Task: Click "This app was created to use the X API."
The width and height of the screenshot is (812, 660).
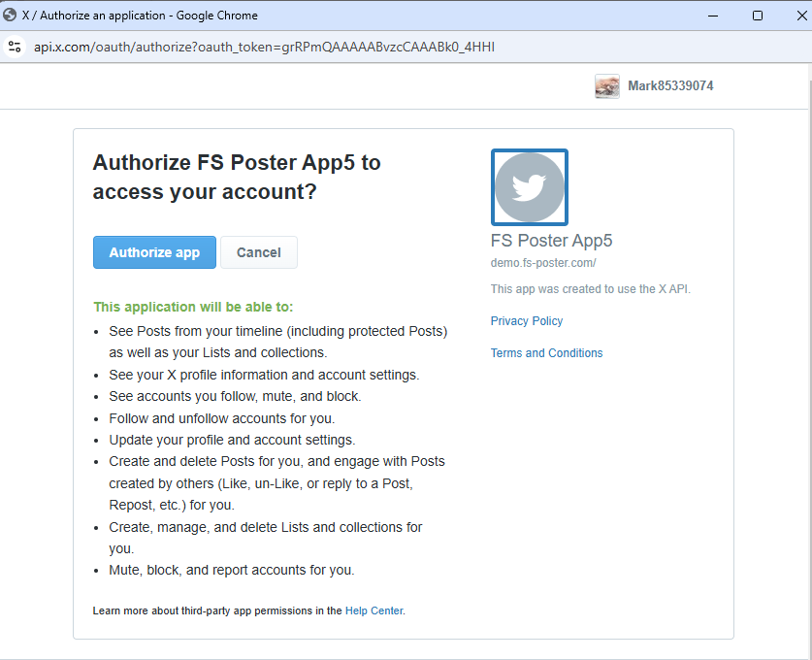Action: [591, 289]
